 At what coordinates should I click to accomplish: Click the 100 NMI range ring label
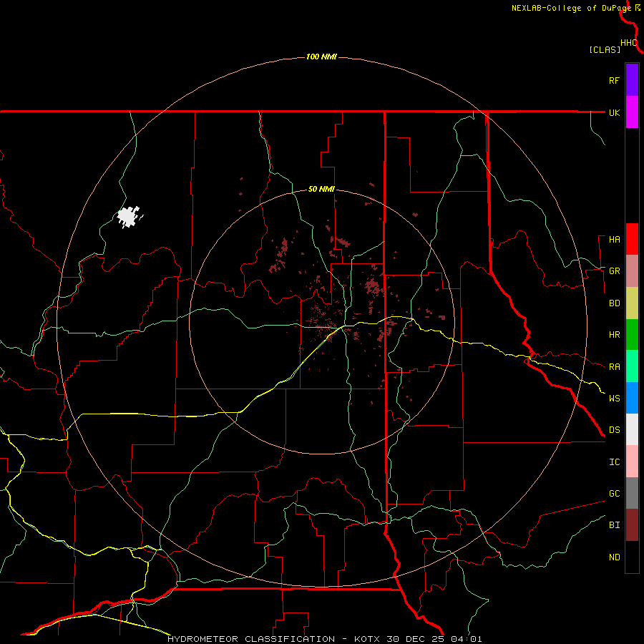click(x=321, y=57)
